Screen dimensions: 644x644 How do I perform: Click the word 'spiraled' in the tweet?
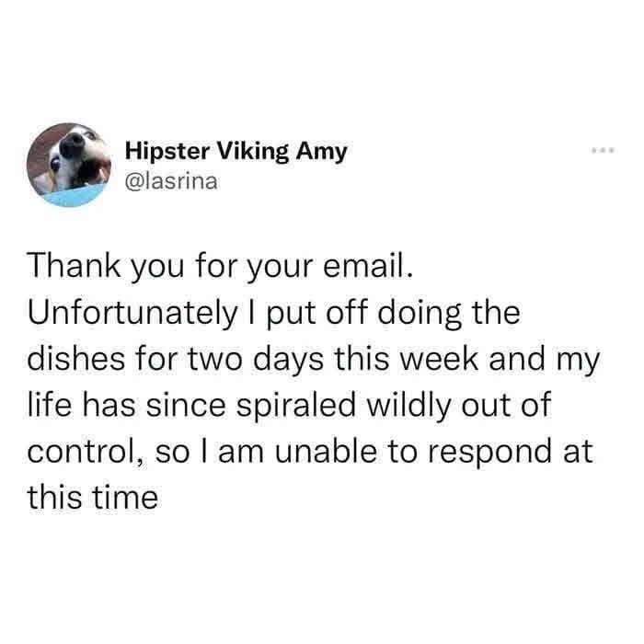pyautogui.click(x=295, y=406)
